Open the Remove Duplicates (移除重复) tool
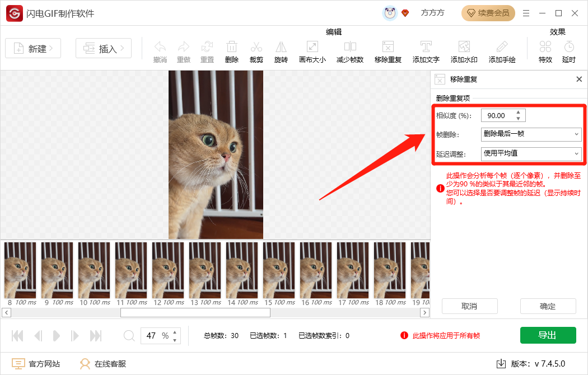The image size is (588, 375). point(388,47)
